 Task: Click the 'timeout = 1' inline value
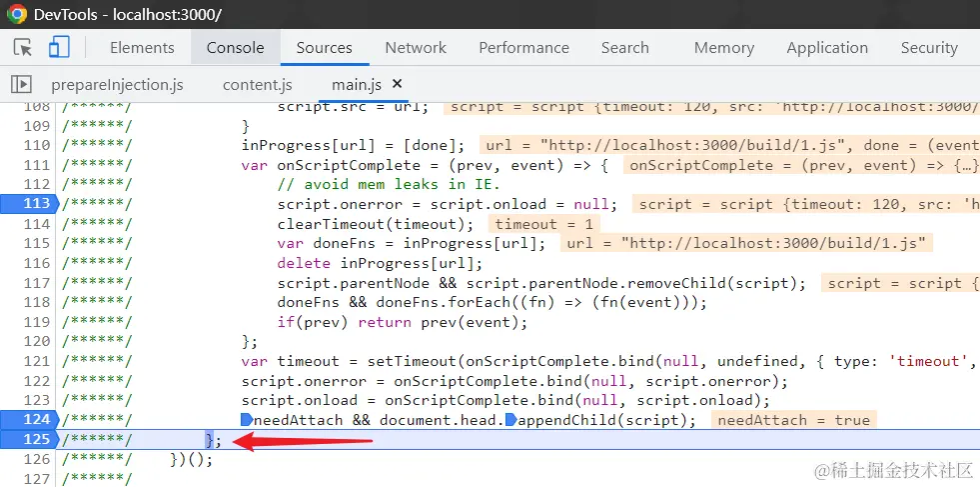[x=543, y=224]
